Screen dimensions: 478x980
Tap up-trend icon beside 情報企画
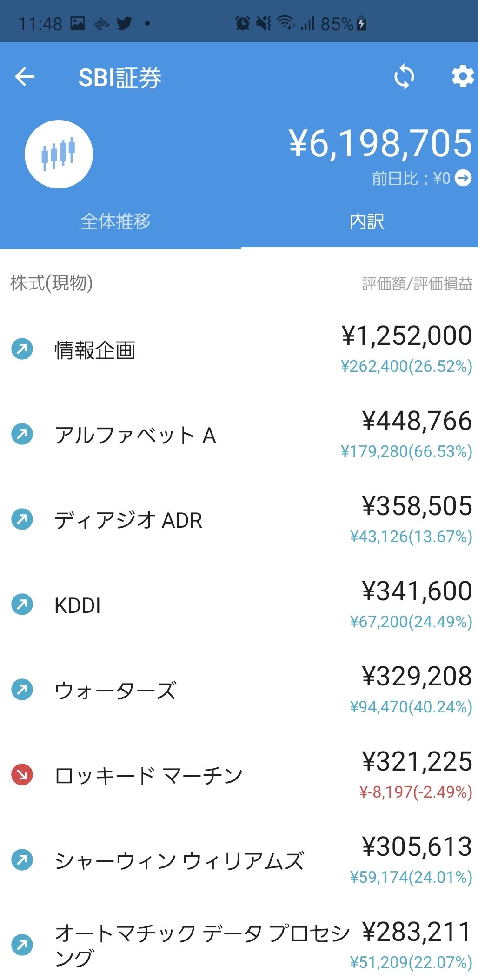pos(22,349)
